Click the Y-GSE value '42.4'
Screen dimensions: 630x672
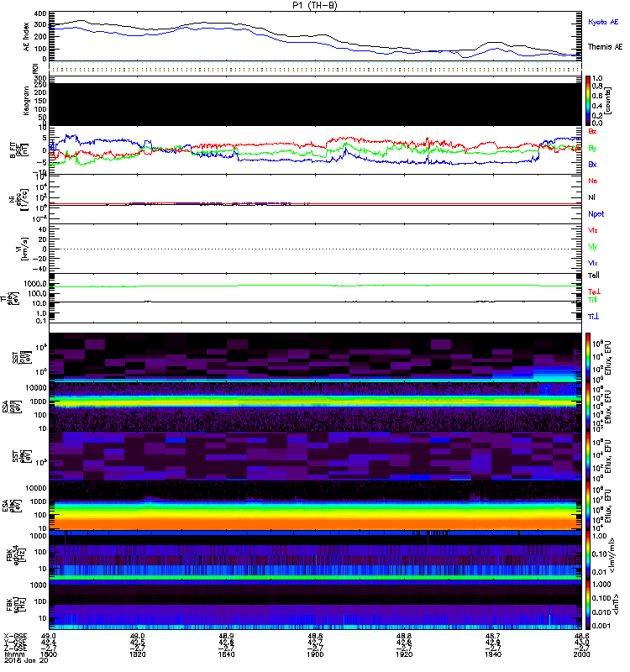click(49, 642)
